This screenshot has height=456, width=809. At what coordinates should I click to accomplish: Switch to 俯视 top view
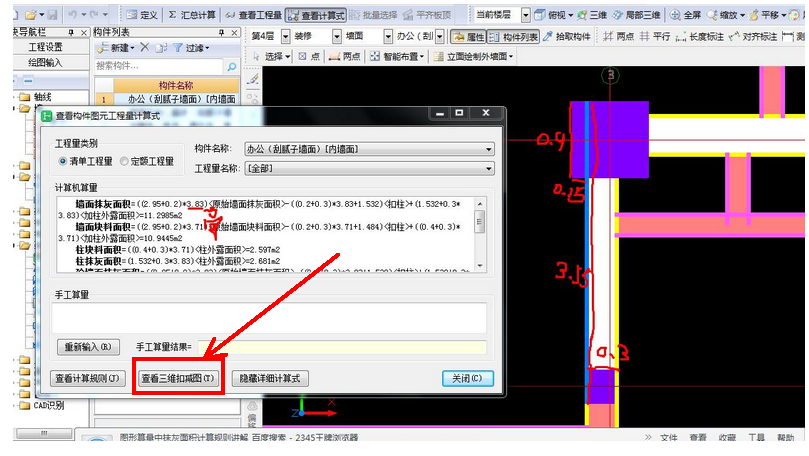pos(553,15)
